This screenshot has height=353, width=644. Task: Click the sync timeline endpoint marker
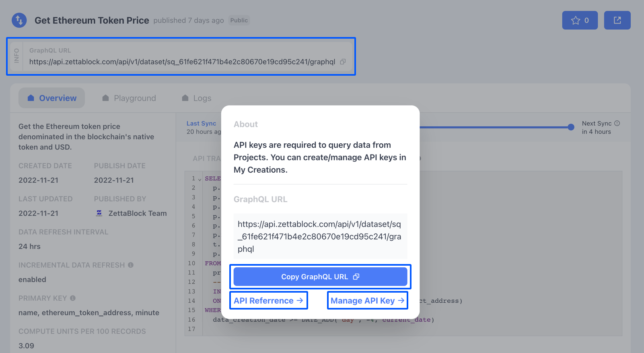pyautogui.click(x=571, y=127)
